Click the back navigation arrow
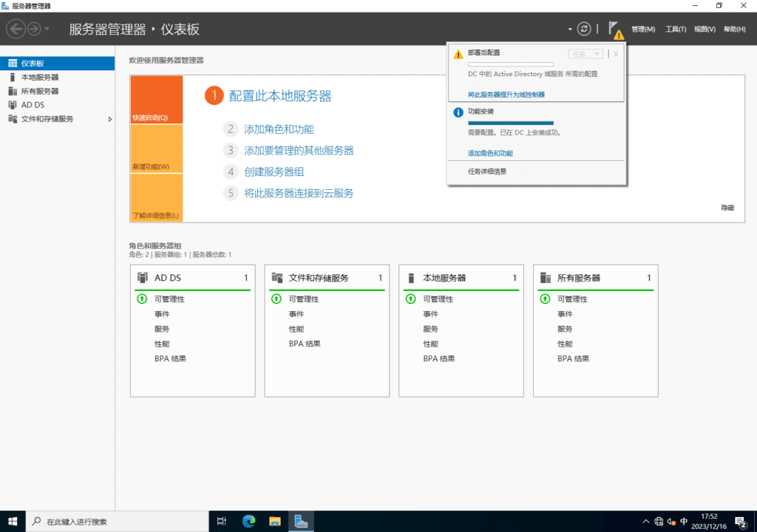757x532 pixels. (x=16, y=29)
